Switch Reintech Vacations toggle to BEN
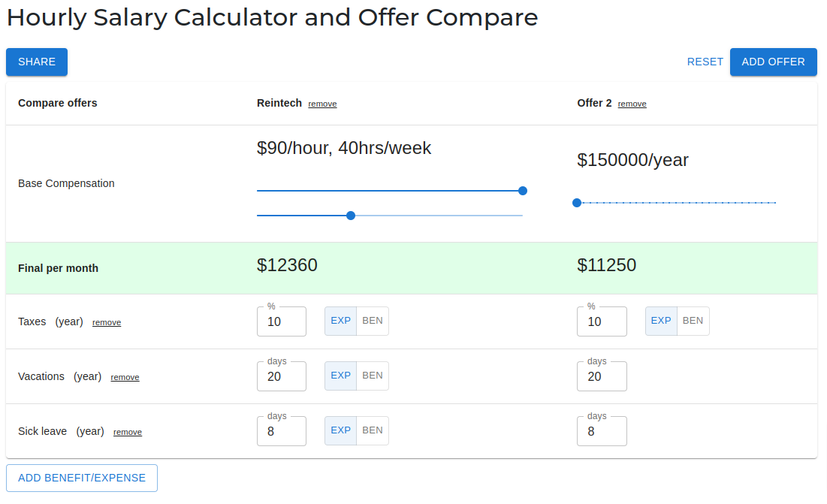Image resolution: width=827 pixels, height=504 pixels. [x=372, y=376]
